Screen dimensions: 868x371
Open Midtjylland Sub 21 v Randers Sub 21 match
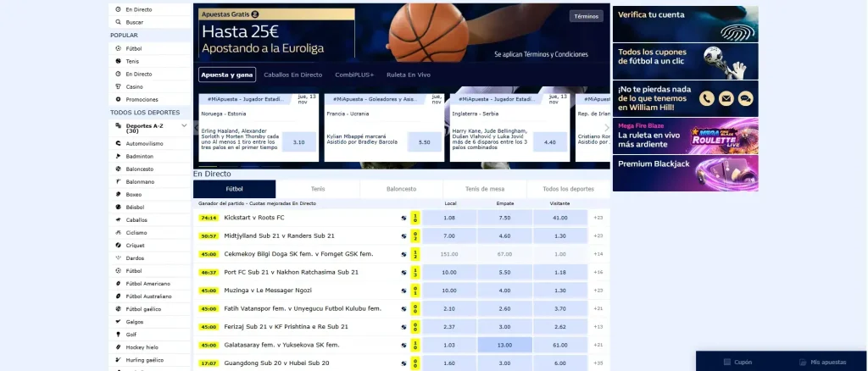(279, 236)
